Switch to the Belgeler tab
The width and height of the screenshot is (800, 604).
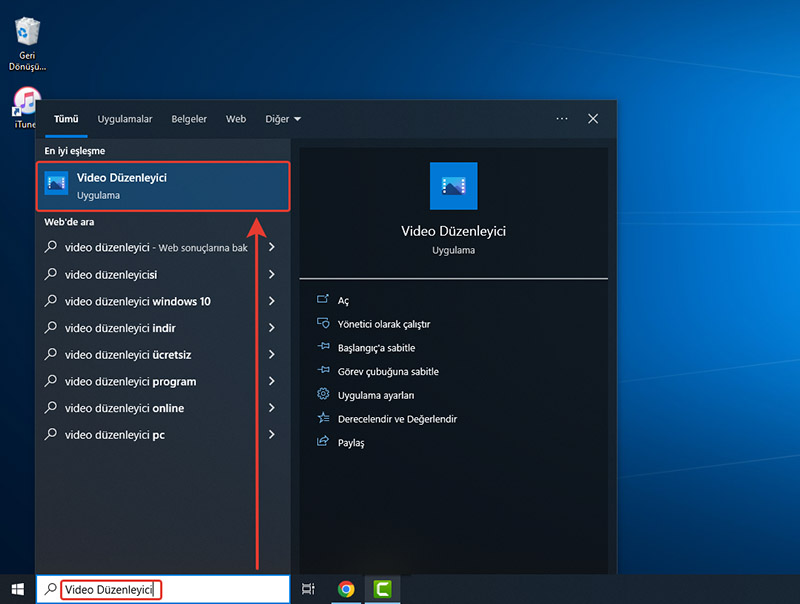click(189, 119)
